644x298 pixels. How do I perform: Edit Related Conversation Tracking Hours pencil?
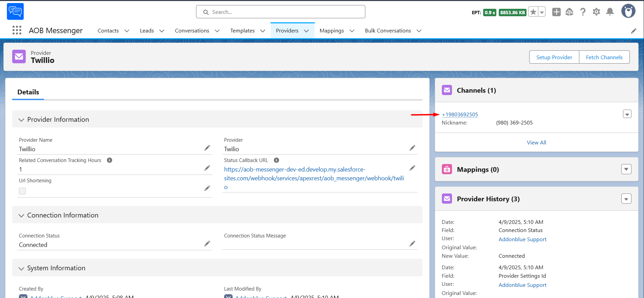pyautogui.click(x=207, y=168)
